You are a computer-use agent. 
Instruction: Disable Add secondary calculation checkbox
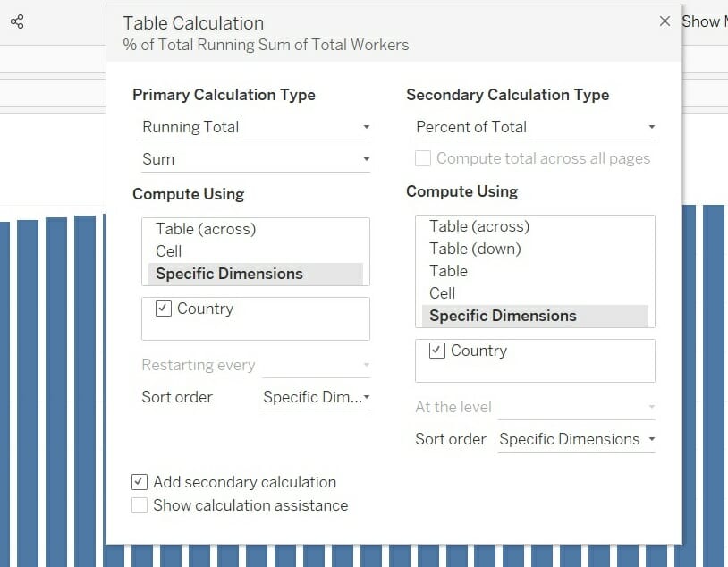point(140,482)
